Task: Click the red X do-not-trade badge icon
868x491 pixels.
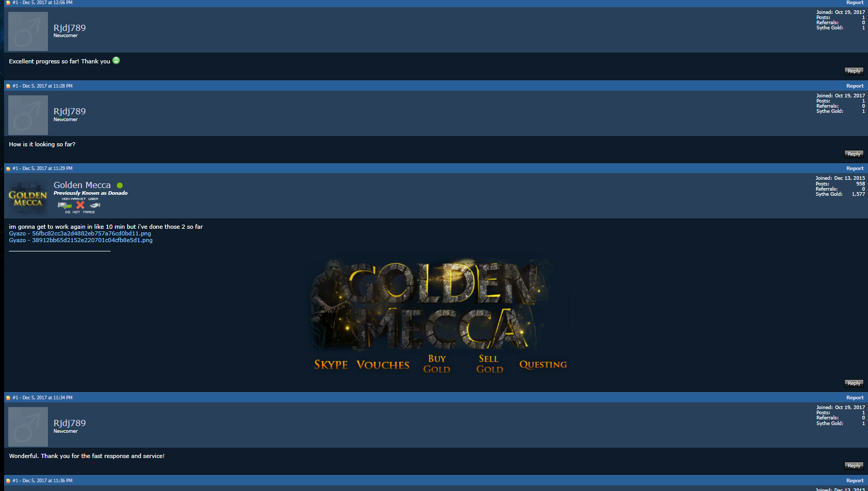Action: pyautogui.click(x=80, y=205)
